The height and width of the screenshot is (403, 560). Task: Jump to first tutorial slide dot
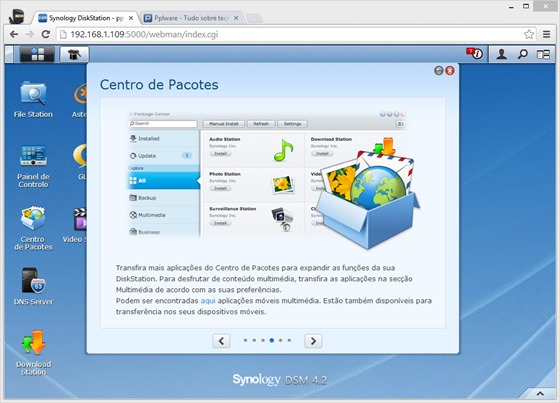[x=245, y=340]
